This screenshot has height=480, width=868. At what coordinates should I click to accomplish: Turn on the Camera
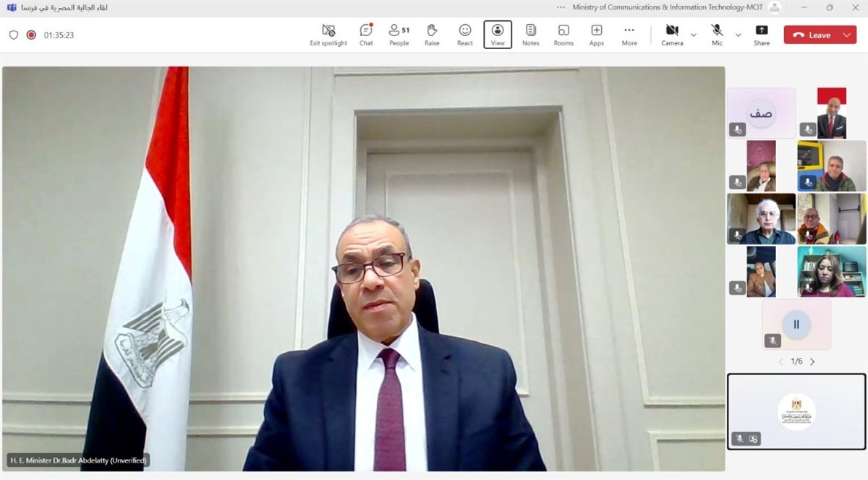[671, 34]
